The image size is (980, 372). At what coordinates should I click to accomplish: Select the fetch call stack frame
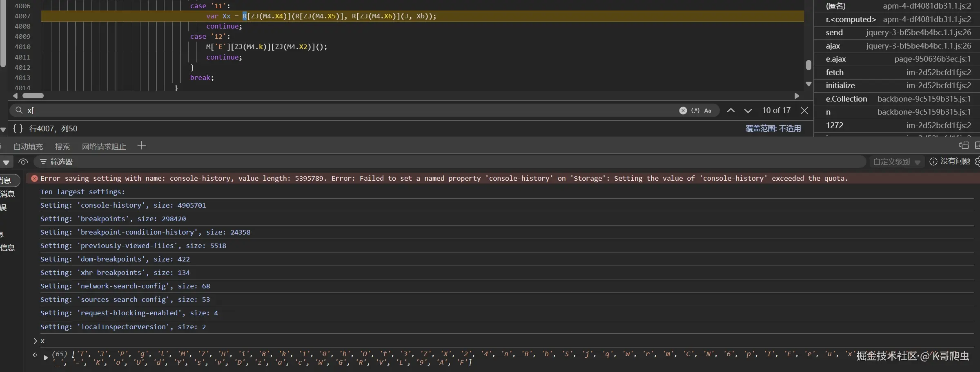tap(834, 72)
